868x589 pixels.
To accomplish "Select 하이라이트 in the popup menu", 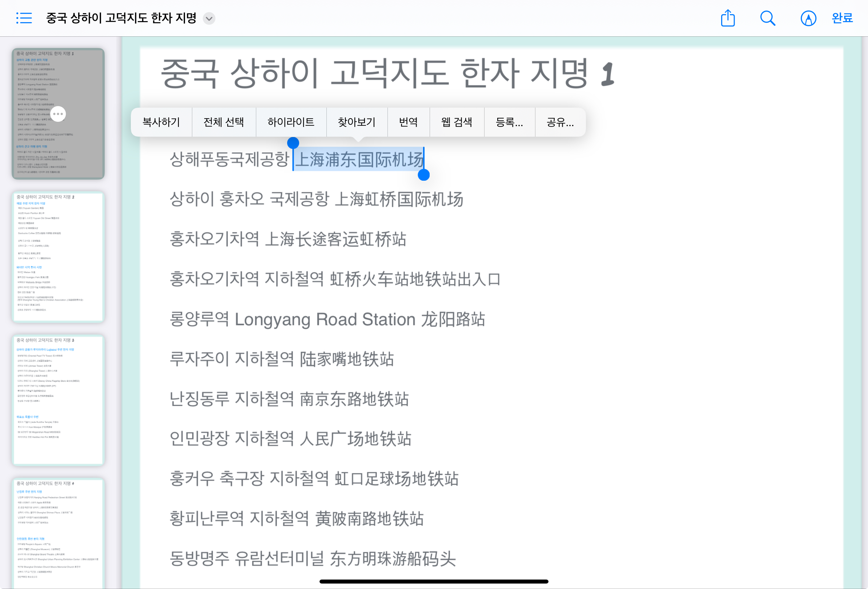I will point(291,122).
